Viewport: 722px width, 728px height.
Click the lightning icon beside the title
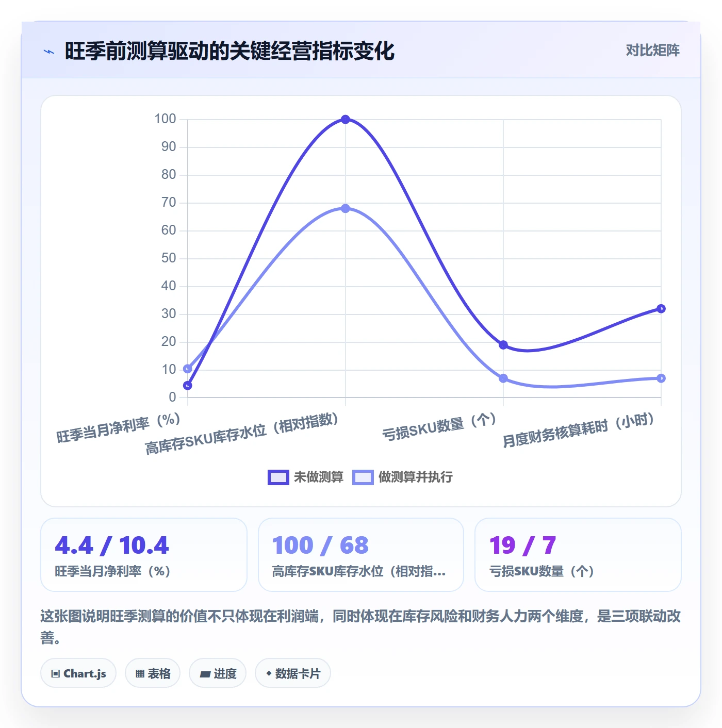click(x=49, y=52)
